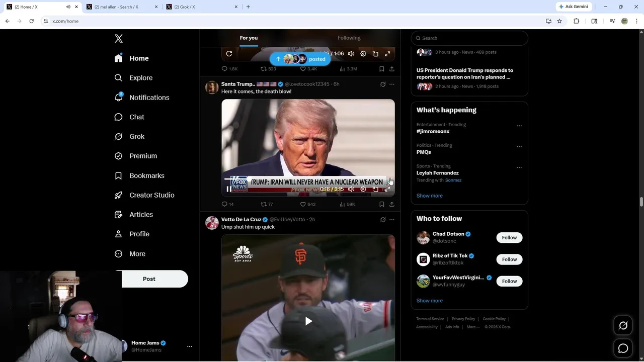Viewport: 644px width, 362px height.
Task: Go to Explore in sidebar
Action: click(x=134, y=78)
